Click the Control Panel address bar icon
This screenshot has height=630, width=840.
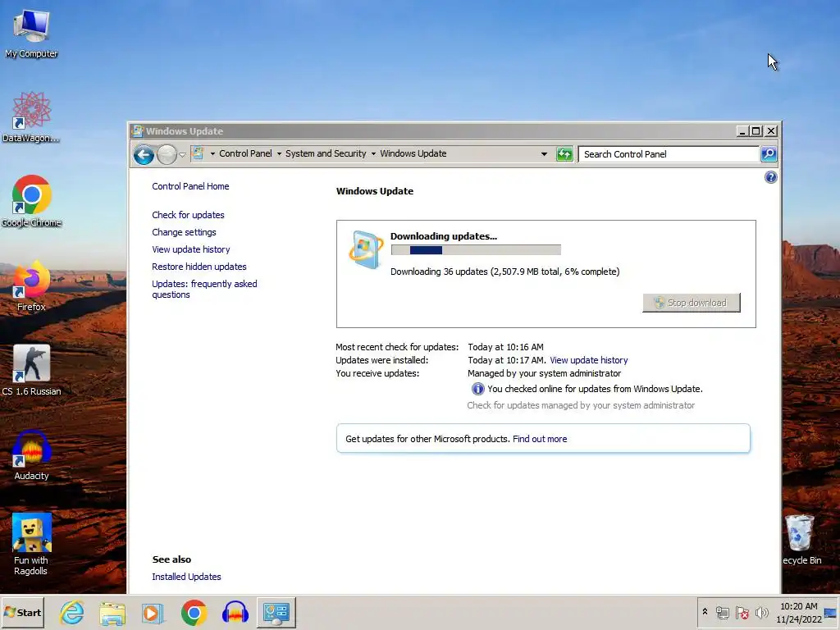[x=199, y=153]
